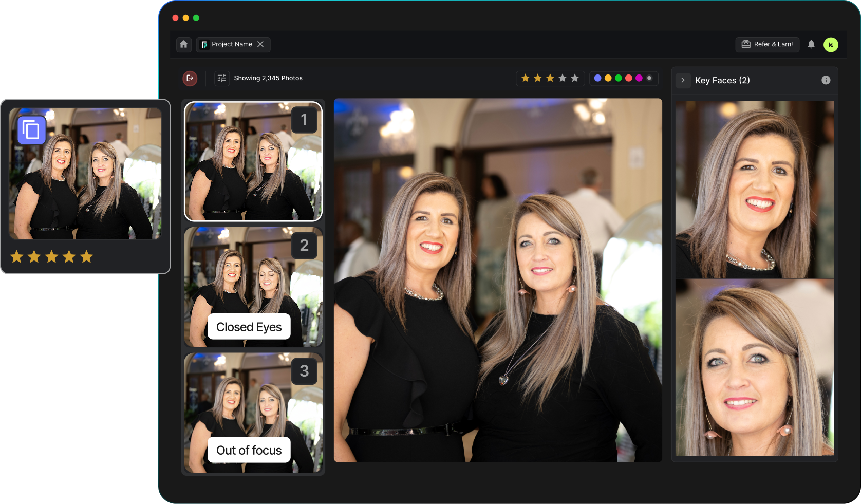This screenshot has width=861, height=504.
Task: Toggle the third star in the rating filter
Action: [550, 78]
